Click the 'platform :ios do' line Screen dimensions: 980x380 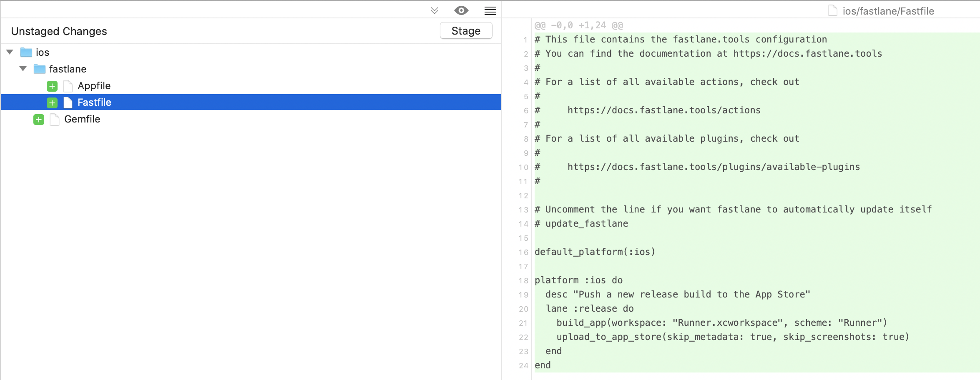click(x=579, y=280)
